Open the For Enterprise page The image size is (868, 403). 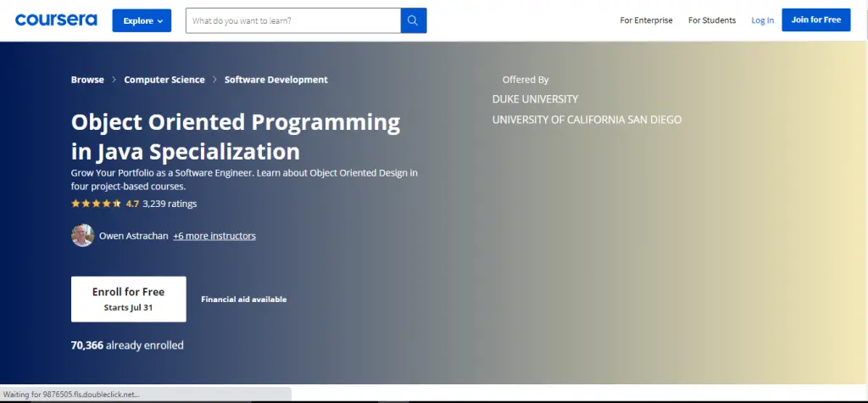(646, 20)
